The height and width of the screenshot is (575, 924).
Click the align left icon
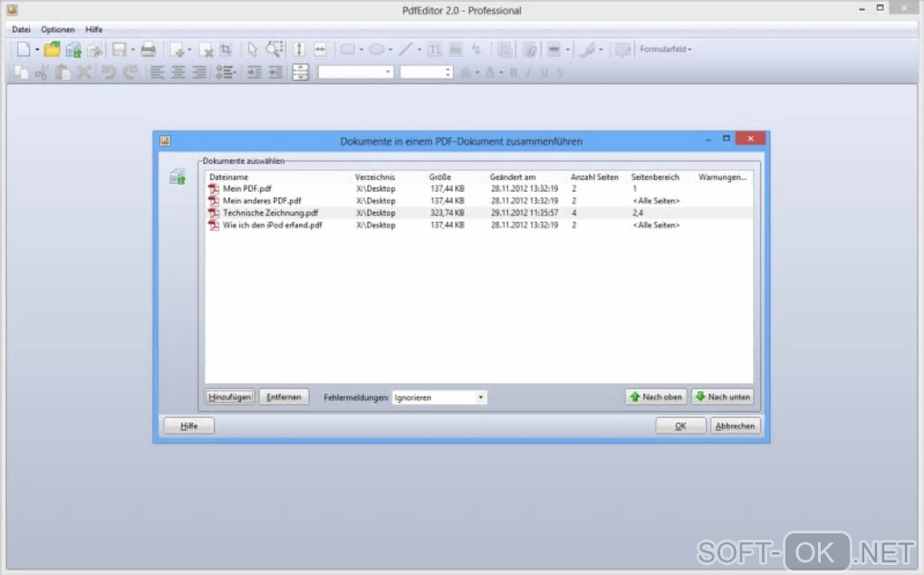tap(157, 72)
